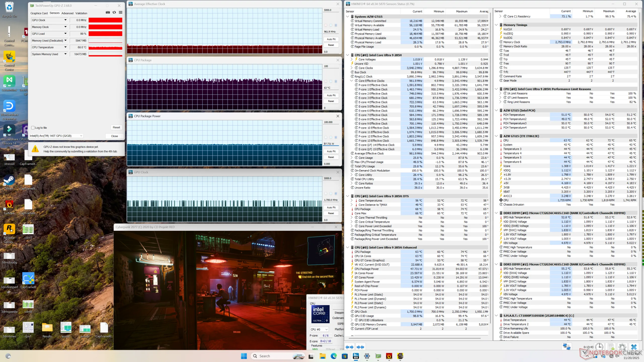Click HWiNFO reset clock icon
Viewport: 644px width, 362px height.
click(599, 347)
